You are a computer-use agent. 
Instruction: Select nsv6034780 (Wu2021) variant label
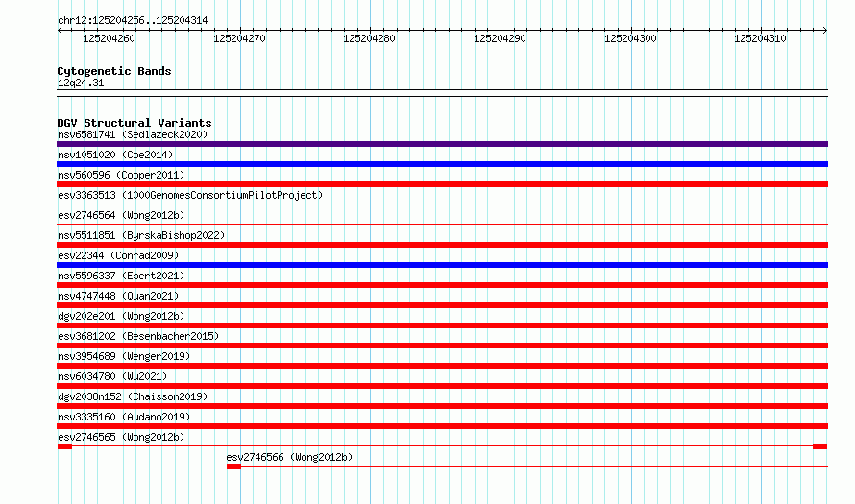tap(112, 376)
